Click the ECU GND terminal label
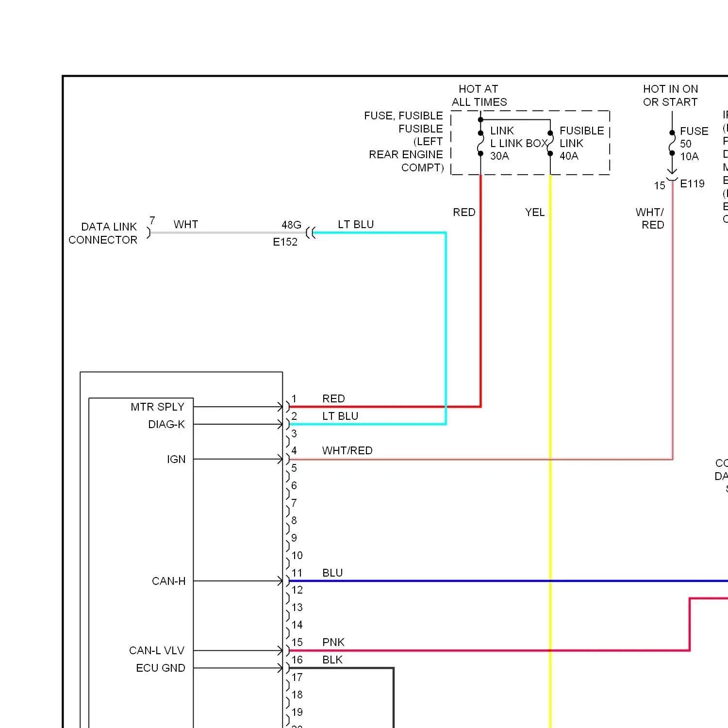The width and height of the screenshot is (728, 728). pyautogui.click(x=161, y=668)
